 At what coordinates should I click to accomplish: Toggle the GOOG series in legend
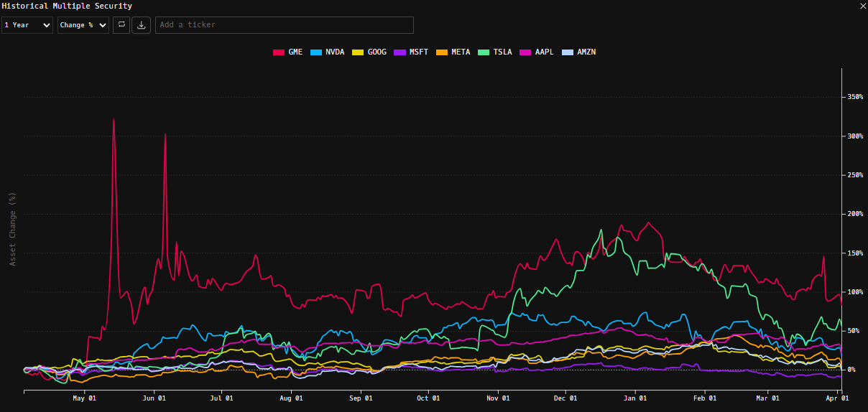pyautogui.click(x=369, y=52)
